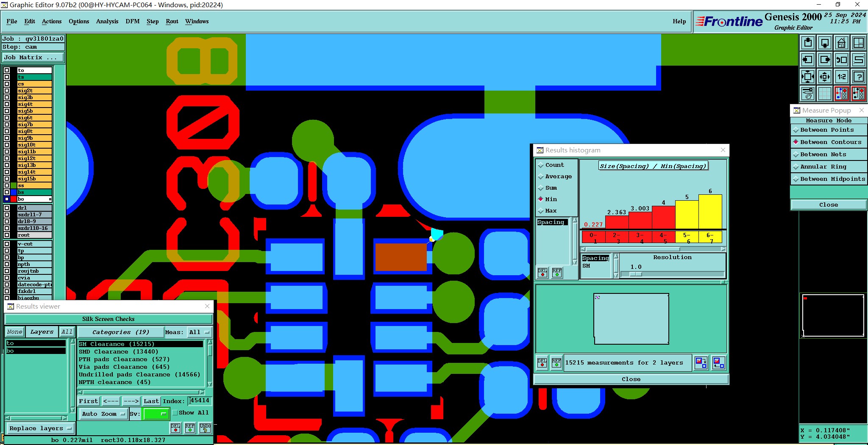Click board thumbnail in histogram window
Viewport: 868px width, 445px height.
point(631,319)
